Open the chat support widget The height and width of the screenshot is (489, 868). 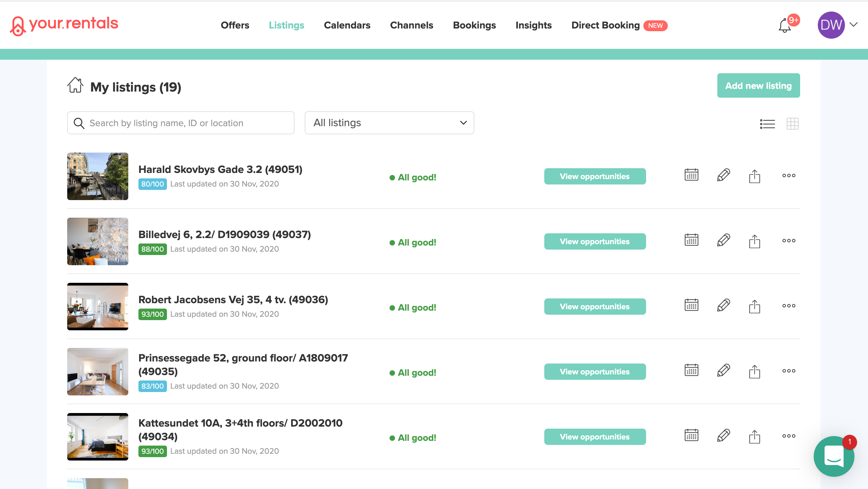coord(834,456)
